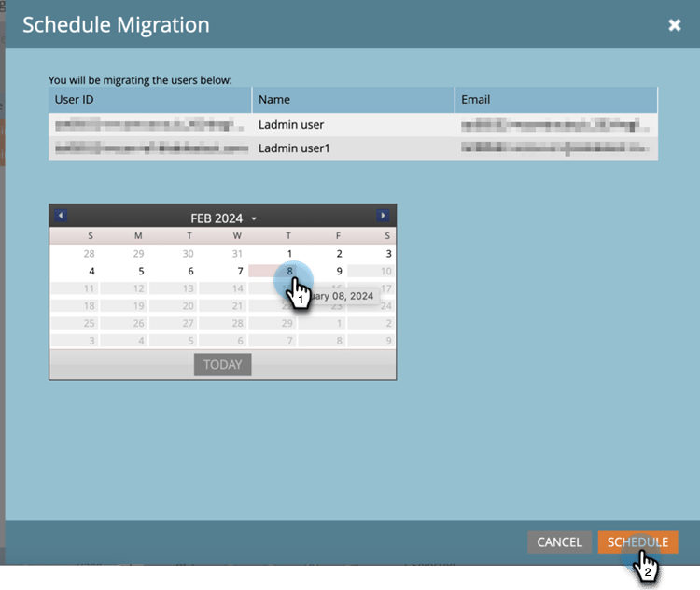Image resolution: width=700 pixels, height=590 pixels.
Task: Click disabled date February 20
Action: pos(174,306)
